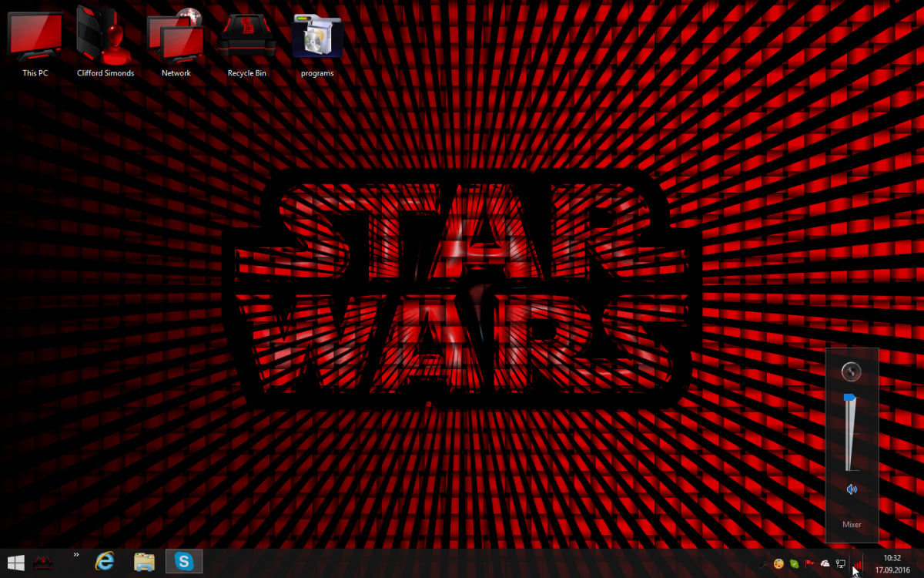Click the taskbar clock showing 10:32
The height and width of the screenshot is (578, 924).
tap(892, 563)
